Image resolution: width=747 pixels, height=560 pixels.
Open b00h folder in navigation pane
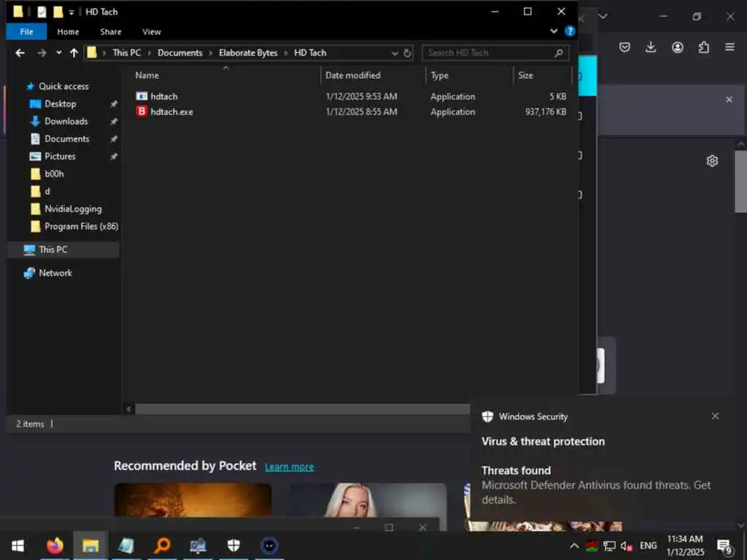54,174
